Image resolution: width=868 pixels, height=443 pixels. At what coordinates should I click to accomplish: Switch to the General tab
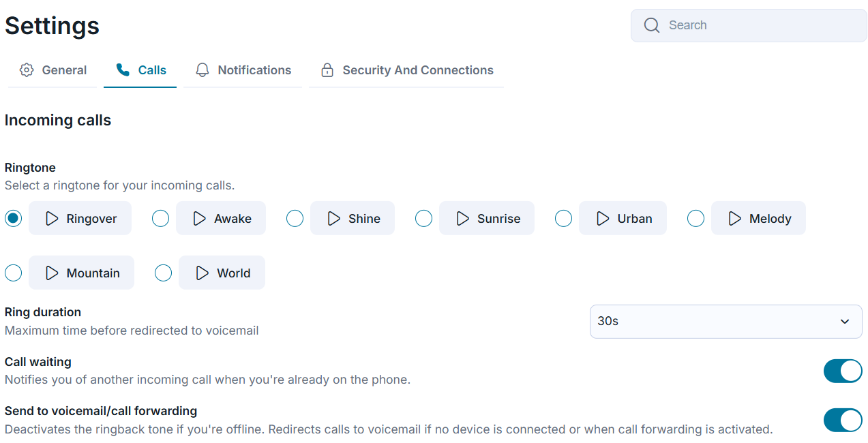(x=53, y=70)
